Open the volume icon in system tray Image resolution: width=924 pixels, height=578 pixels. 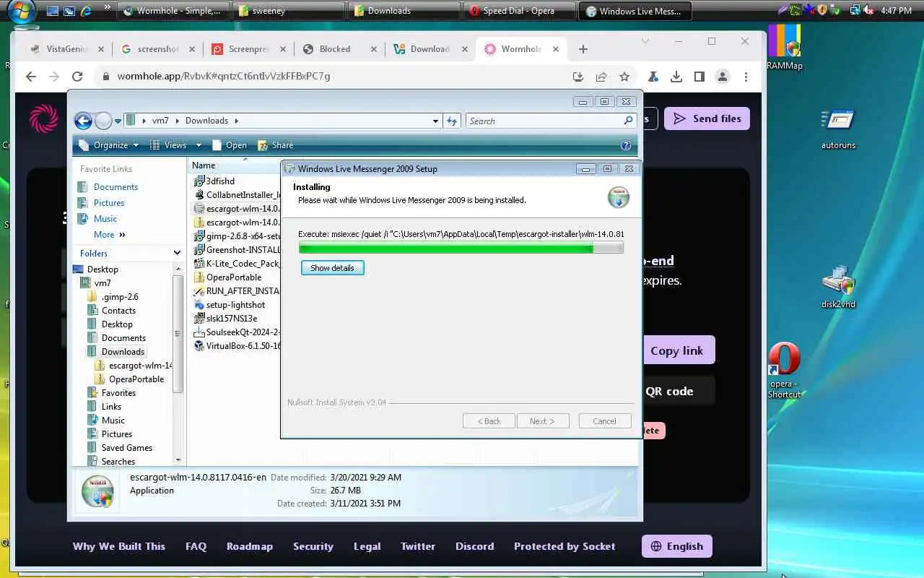(x=869, y=10)
